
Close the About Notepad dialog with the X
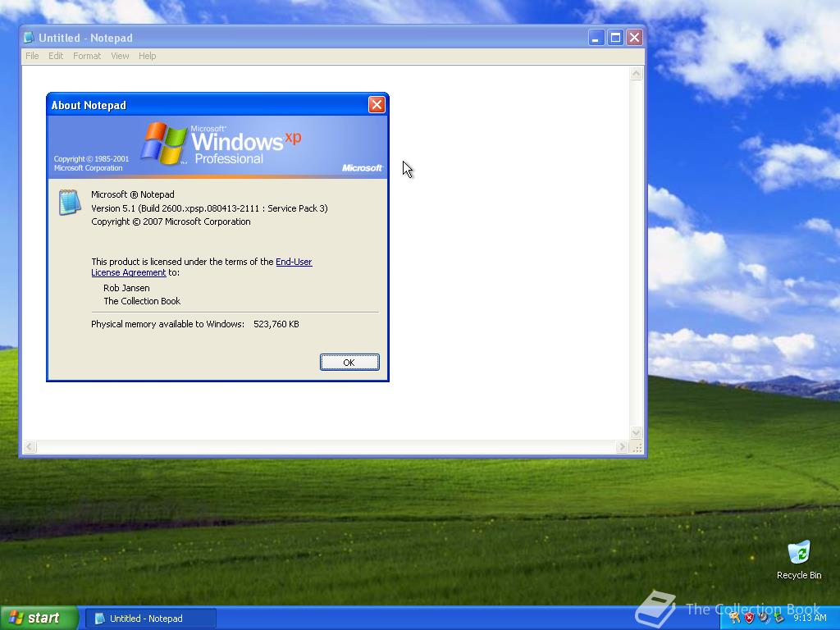coord(377,104)
